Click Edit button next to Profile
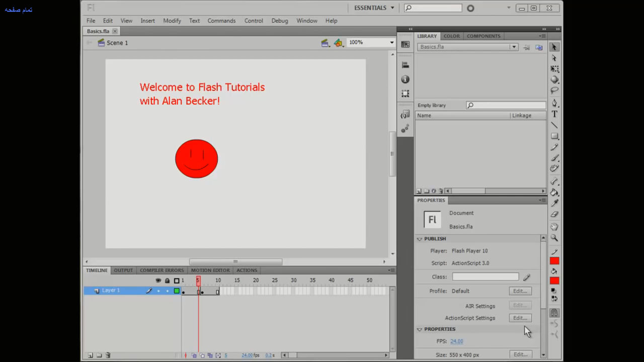This screenshot has height=362, width=644. pos(520,291)
